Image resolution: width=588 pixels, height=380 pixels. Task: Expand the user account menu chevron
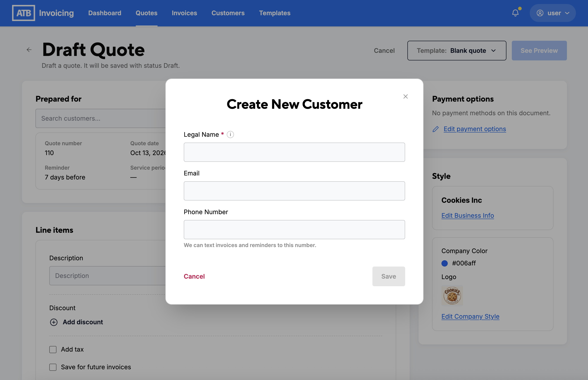click(567, 13)
